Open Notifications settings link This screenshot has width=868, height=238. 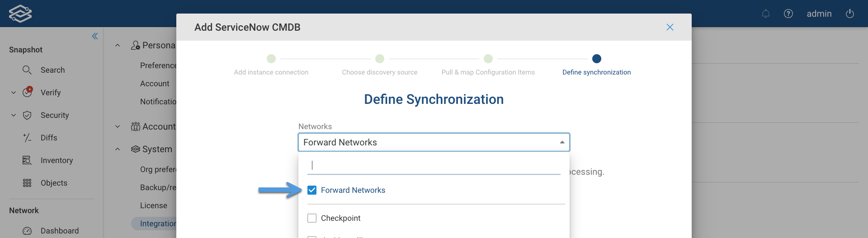tap(158, 102)
